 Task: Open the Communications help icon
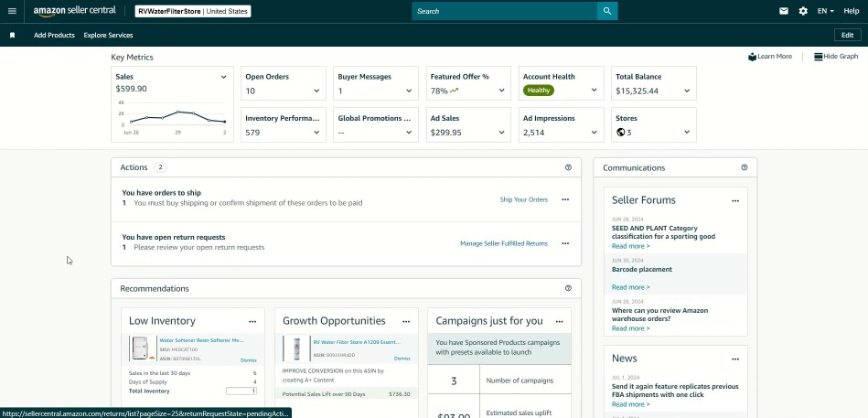click(744, 167)
